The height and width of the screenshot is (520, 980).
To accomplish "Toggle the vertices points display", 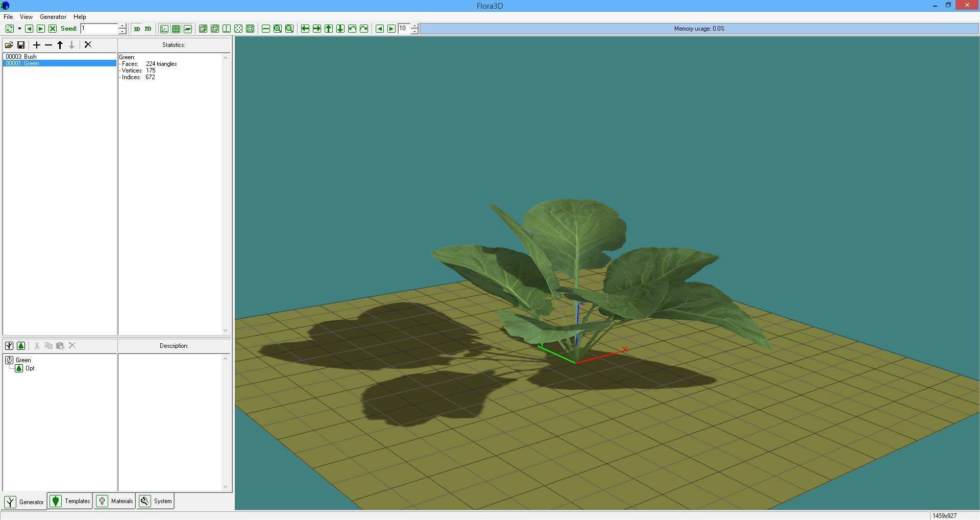I will click(238, 29).
